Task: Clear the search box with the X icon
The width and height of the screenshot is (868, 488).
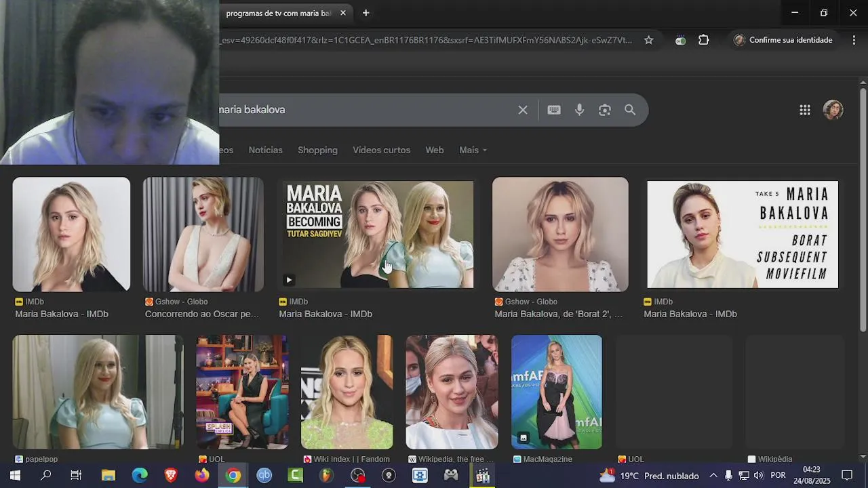Action: click(523, 110)
